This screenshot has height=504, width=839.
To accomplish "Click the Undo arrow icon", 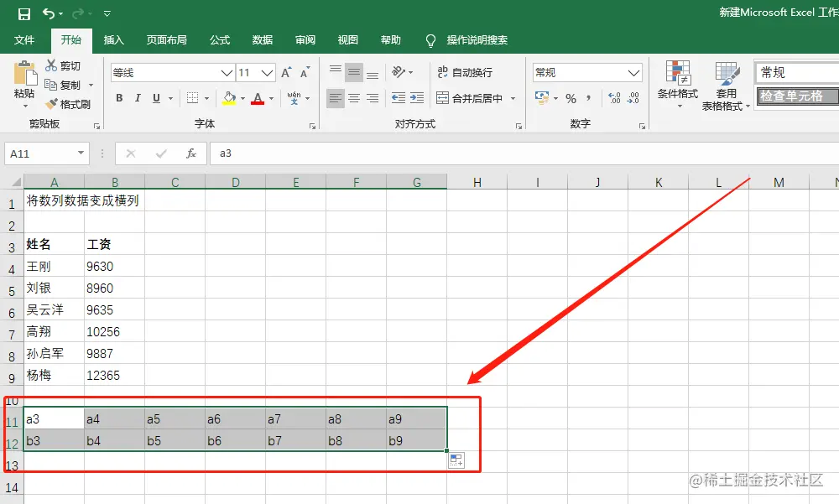I will pos(49,13).
